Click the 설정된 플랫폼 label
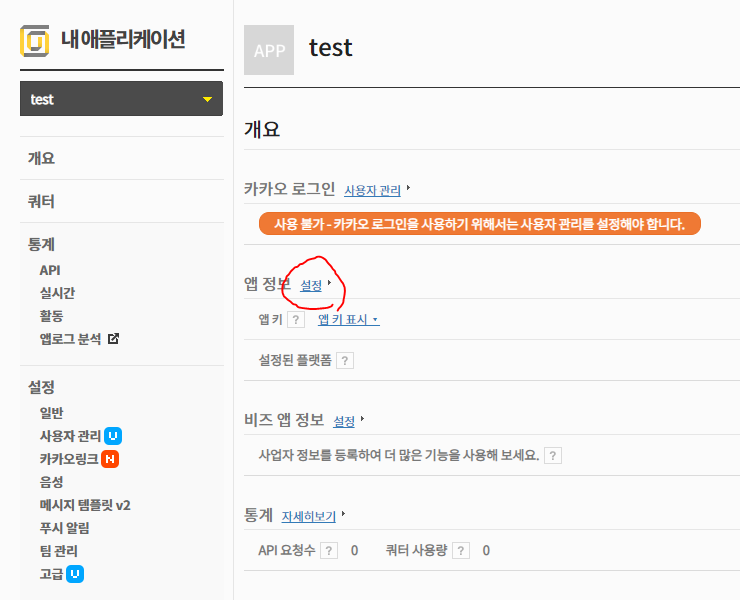740x600 pixels. pos(295,361)
